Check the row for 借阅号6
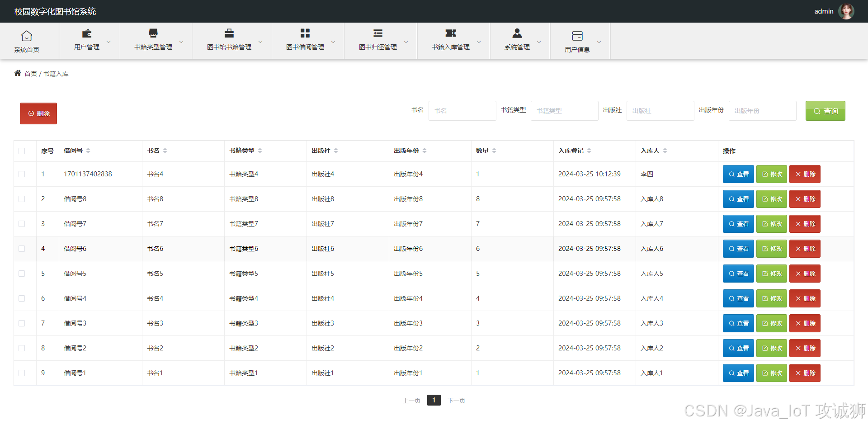 (x=22, y=249)
